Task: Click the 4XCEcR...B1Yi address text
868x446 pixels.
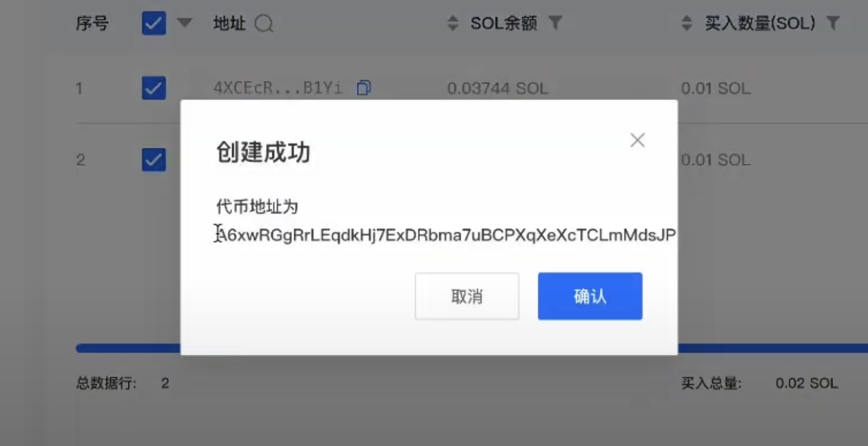Action: [278, 88]
